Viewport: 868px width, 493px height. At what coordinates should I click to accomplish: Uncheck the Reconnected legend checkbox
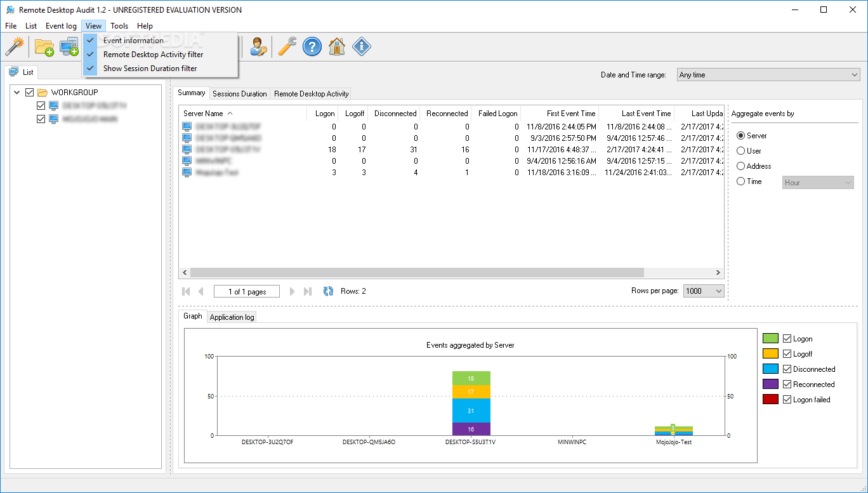tap(787, 385)
